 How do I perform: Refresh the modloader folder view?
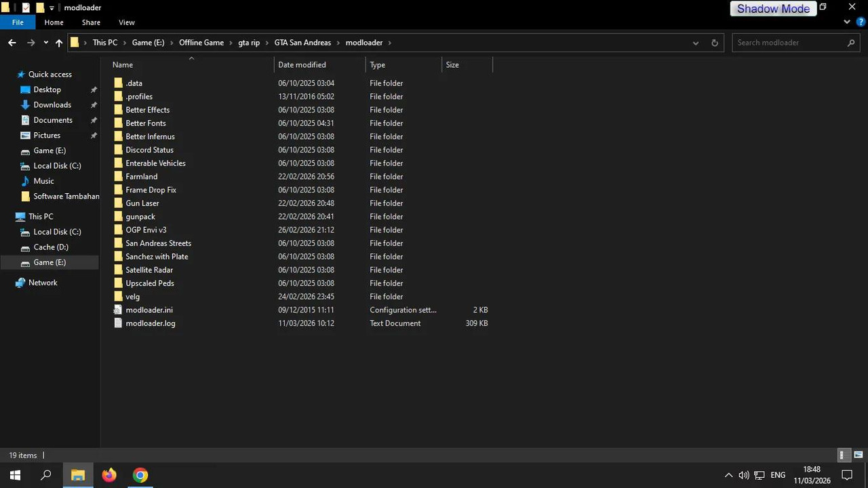click(x=714, y=43)
